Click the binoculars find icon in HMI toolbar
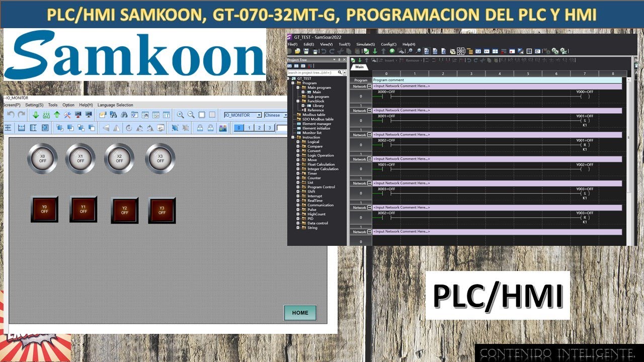The image size is (644, 362). point(124,115)
